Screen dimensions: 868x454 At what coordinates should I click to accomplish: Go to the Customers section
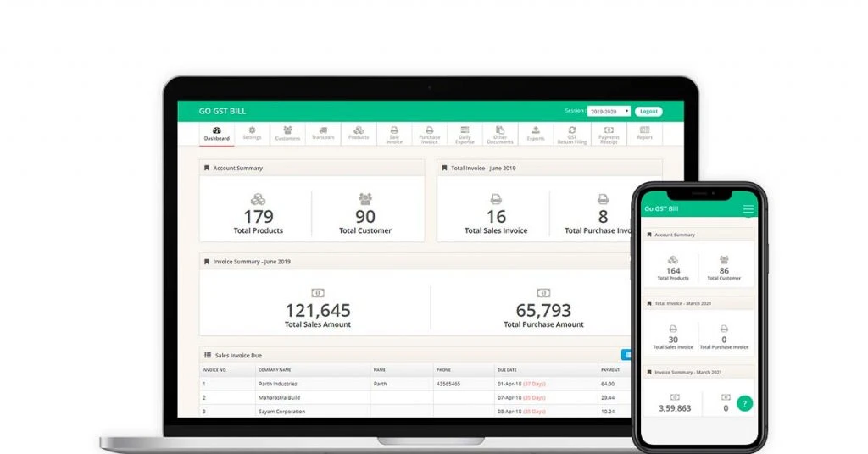(x=288, y=134)
